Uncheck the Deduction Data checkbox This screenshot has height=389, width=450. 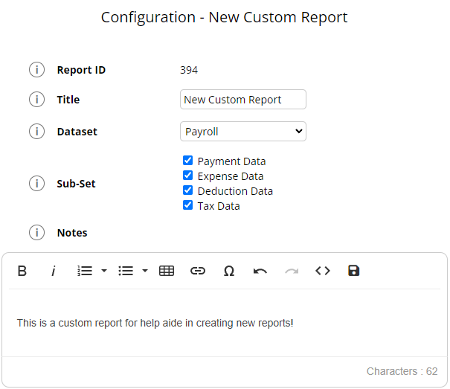tap(188, 190)
